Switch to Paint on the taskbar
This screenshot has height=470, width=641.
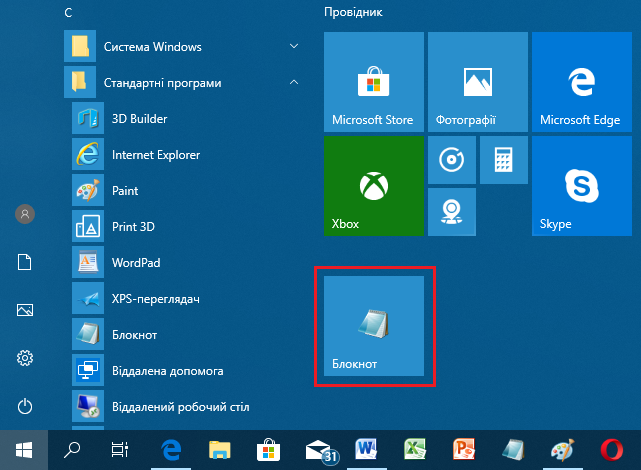click(x=563, y=450)
